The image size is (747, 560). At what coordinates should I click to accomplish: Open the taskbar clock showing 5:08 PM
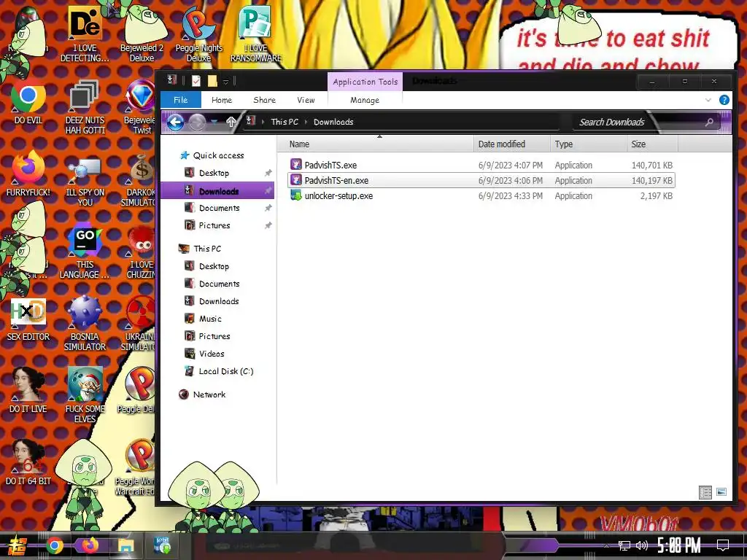(x=679, y=545)
